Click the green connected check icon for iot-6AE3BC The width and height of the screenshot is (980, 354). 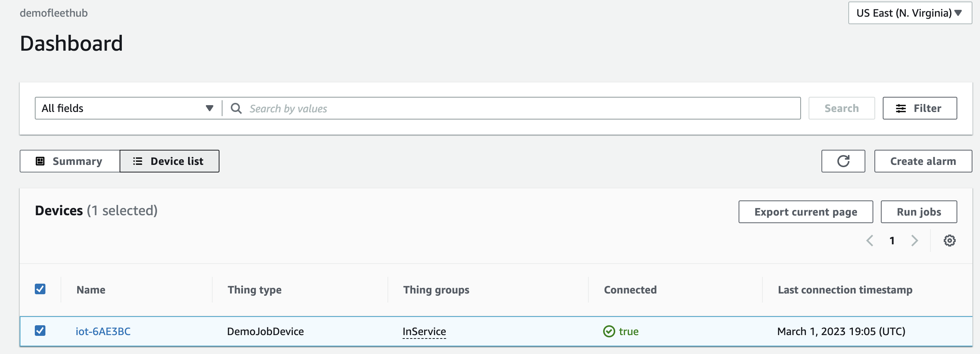click(x=609, y=331)
